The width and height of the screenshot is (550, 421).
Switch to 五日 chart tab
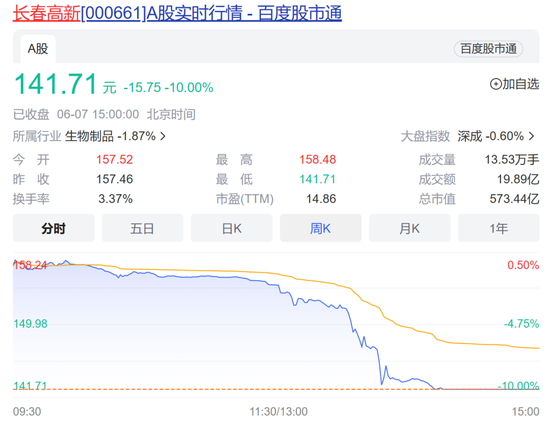point(142,228)
